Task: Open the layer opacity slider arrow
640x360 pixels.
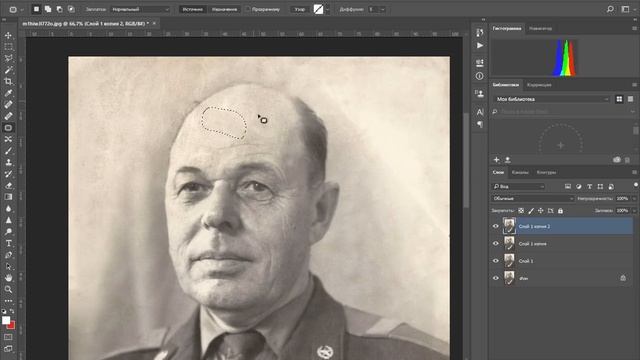Action: [x=634, y=198]
